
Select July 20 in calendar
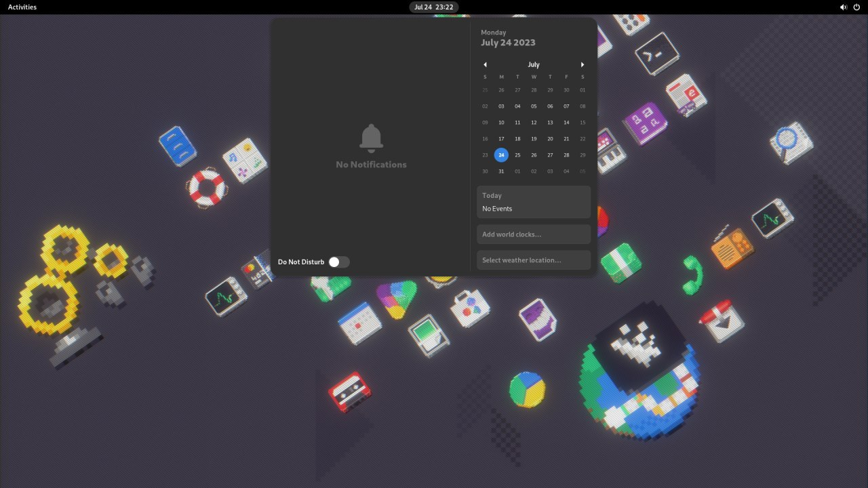[550, 139]
